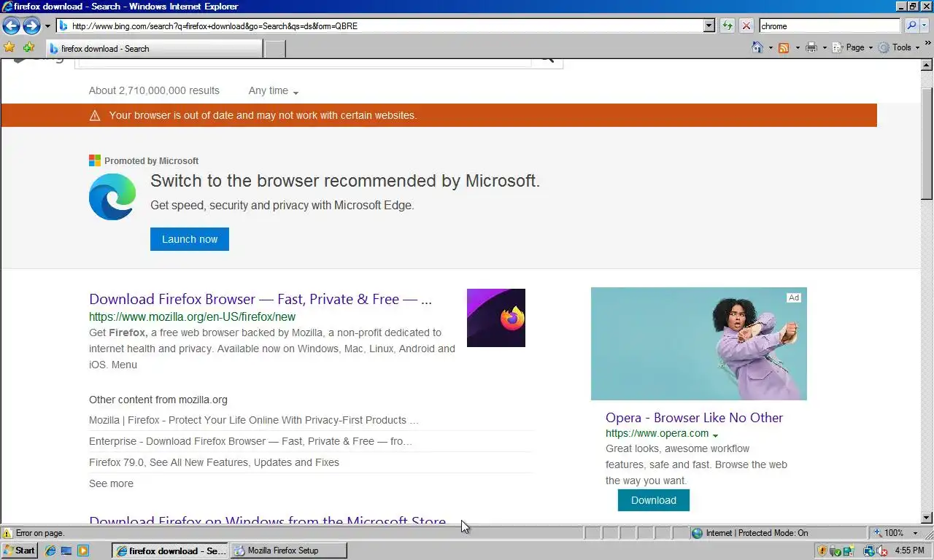Expand the Home button dropdown arrow
This screenshot has height=560, width=934.
pyautogui.click(x=771, y=48)
